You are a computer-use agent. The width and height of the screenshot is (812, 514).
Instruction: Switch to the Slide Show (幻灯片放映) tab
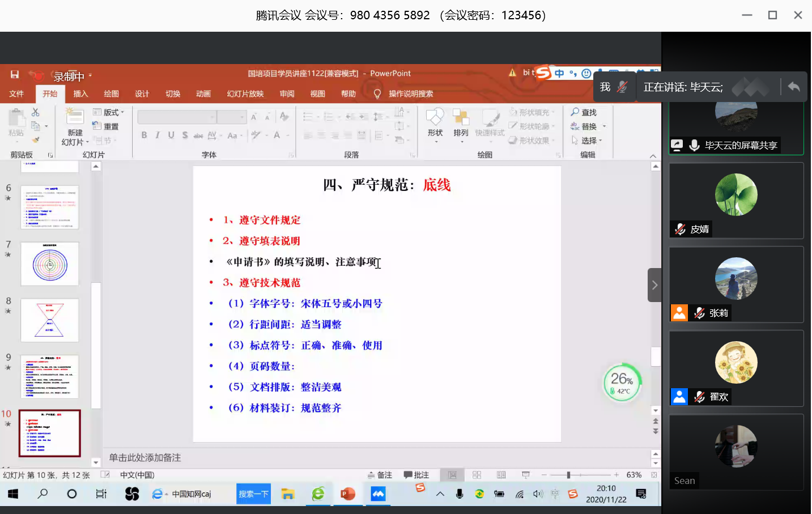click(245, 94)
